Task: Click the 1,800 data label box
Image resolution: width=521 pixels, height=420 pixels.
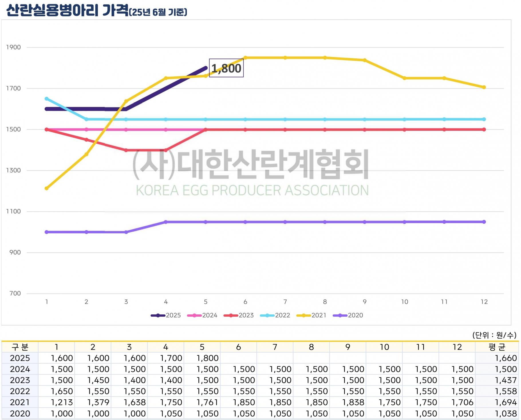Action: tap(226, 68)
